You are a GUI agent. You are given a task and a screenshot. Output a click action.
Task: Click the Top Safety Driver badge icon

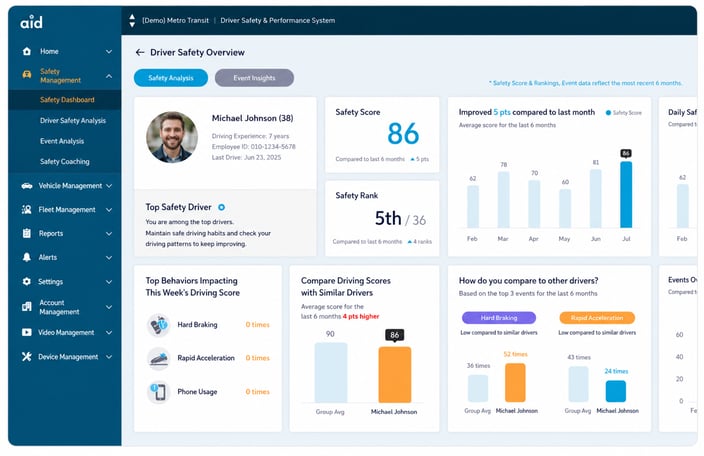point(221,207)
